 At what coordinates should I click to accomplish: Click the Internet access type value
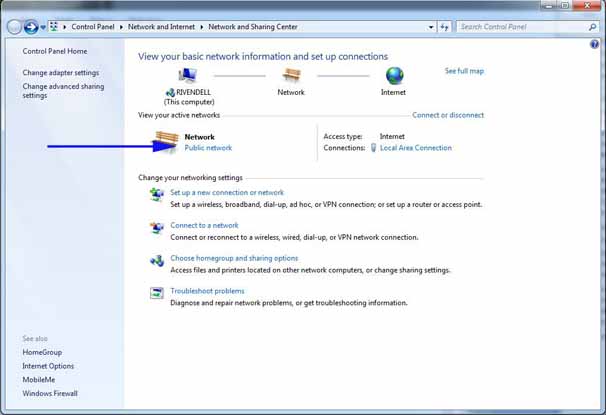tap(392, 136)
